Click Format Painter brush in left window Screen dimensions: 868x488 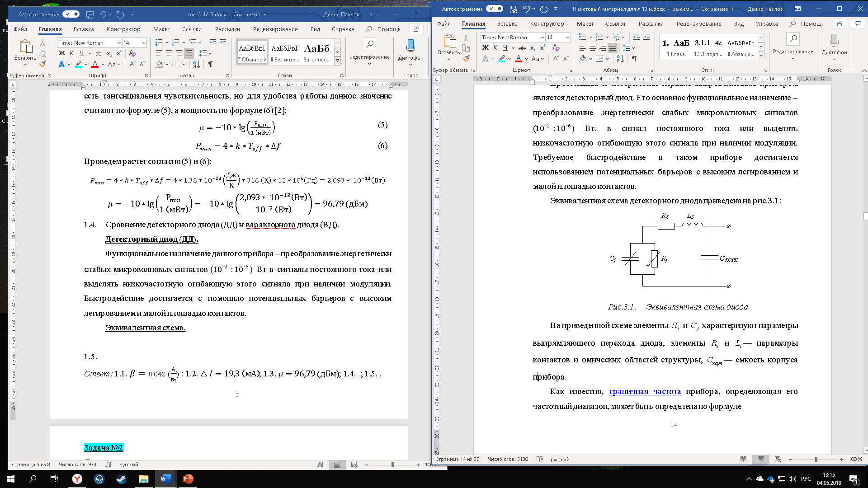click(x=42, y=64)
